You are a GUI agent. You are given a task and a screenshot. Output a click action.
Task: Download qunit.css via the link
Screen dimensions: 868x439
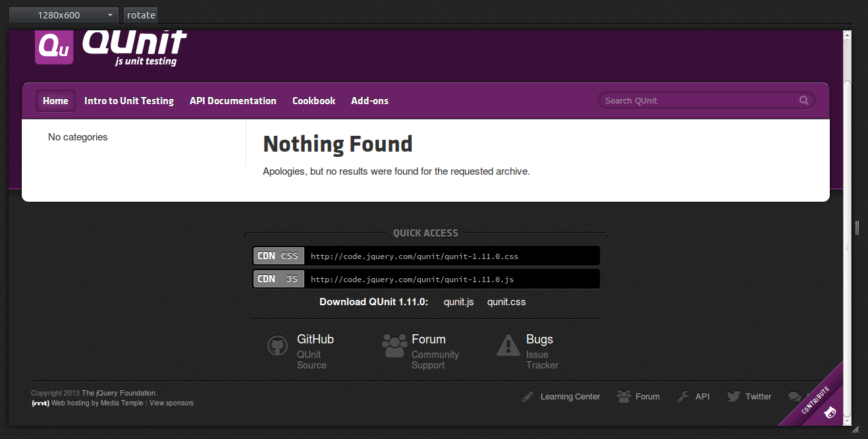pyautogui.click(x=506, y=302)
